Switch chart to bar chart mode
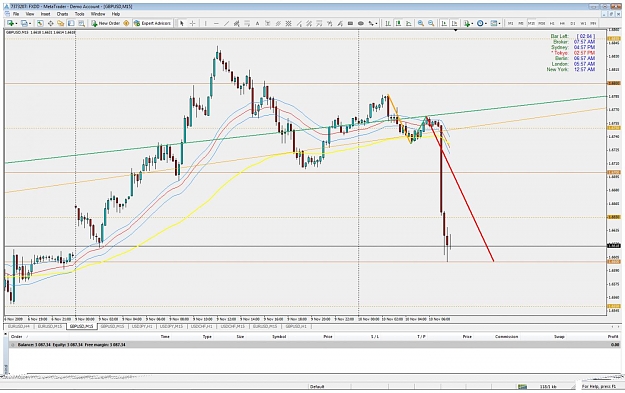Screen dimensions: 625x393 (x=387, y=24)
